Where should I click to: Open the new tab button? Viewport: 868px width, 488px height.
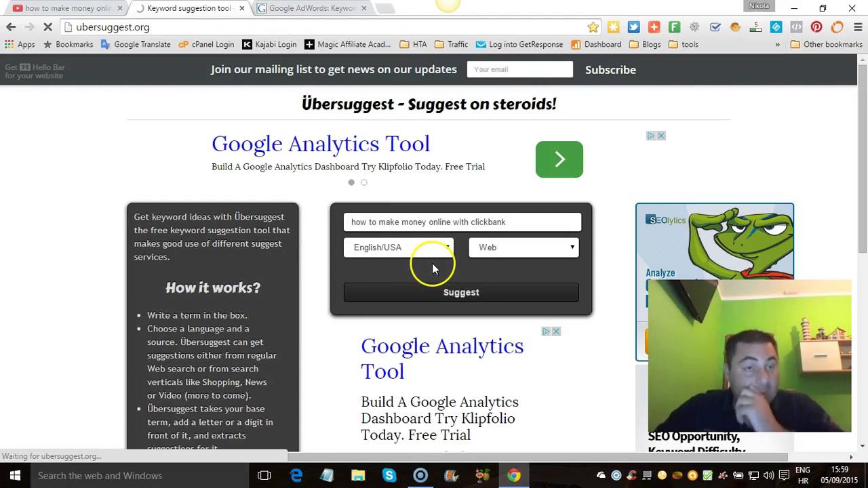[x=384, y=8]
